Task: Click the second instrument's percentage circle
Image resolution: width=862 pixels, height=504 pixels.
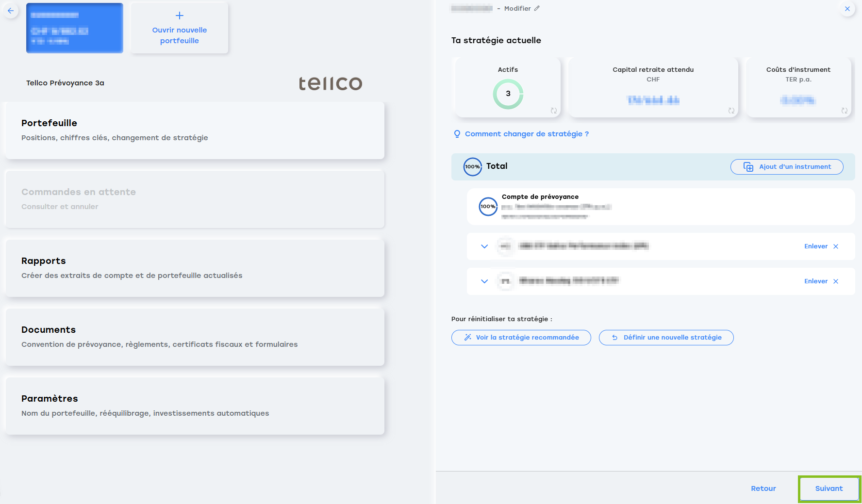Action: click(x=505, y=281)
